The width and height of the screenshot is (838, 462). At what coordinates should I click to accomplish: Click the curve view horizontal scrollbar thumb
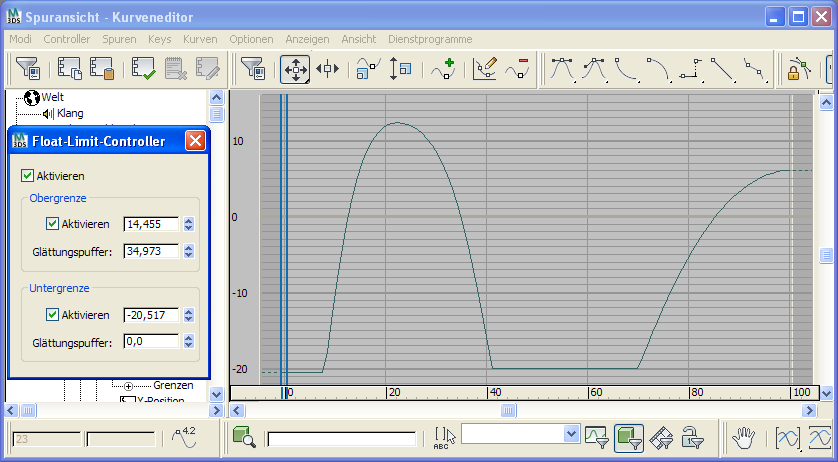pyautogui.click(x=508, y=410)
